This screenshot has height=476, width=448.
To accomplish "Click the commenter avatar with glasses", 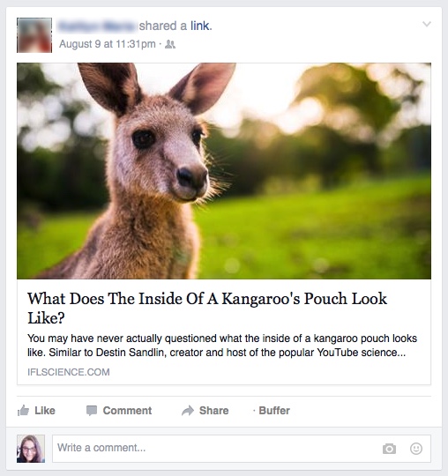I will [31, 449].
